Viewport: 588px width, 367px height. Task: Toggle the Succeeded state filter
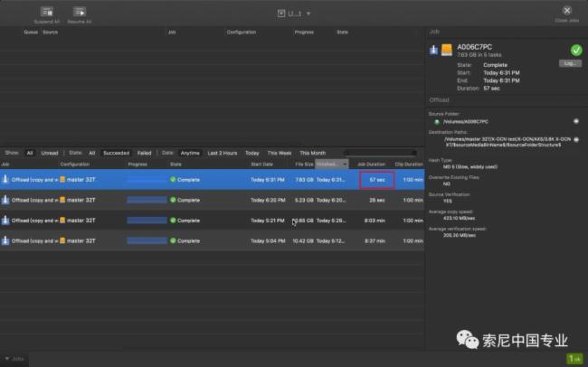(115, 153)
